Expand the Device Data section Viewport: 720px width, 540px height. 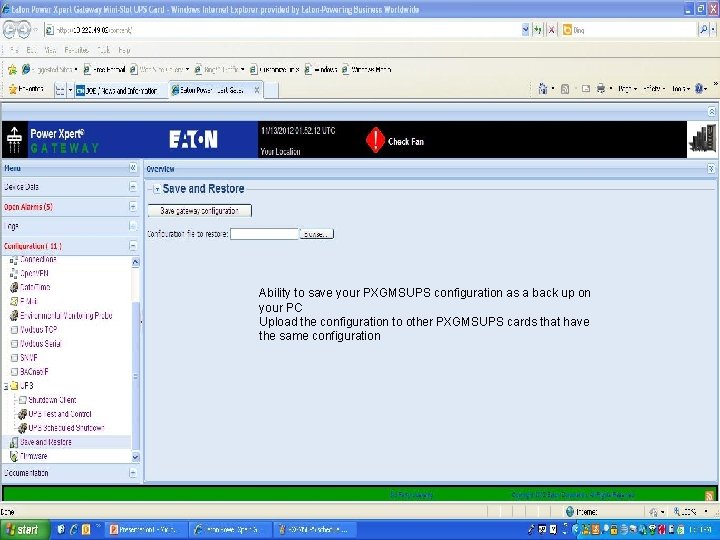coord(133,187)
